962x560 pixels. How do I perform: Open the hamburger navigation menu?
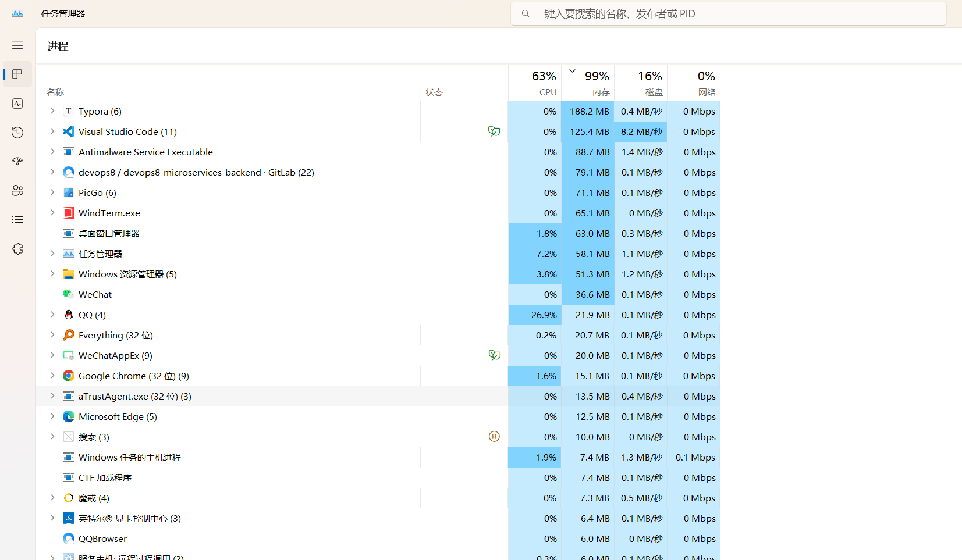point(17,45)
